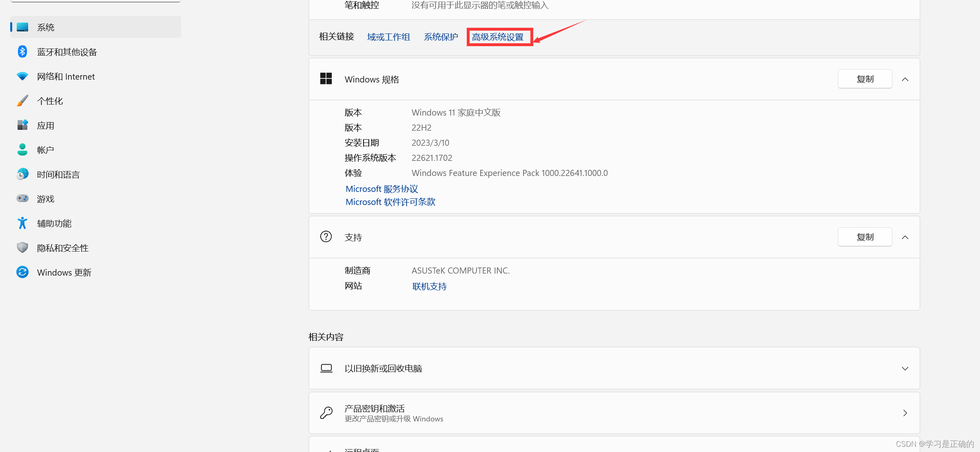The height and width of the screenshot is (452, 980).
Task: Open Microsoft 服务协议 link
Action: [x=382, y=189]
